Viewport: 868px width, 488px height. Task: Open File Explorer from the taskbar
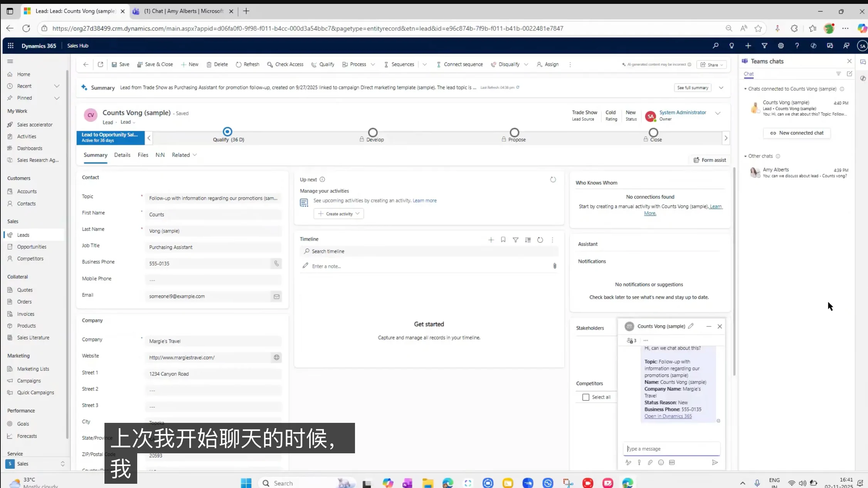pos(428,483)
